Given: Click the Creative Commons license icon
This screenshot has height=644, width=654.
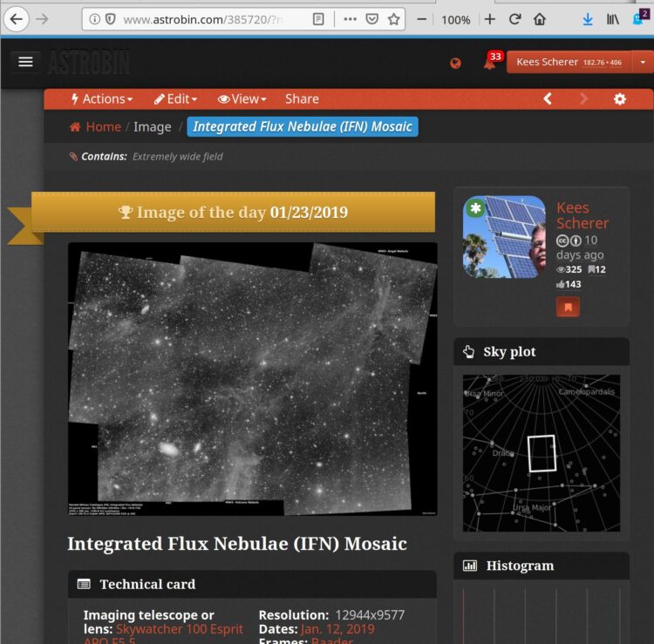Looking at the screenshot, I should (x=562, y=241).
